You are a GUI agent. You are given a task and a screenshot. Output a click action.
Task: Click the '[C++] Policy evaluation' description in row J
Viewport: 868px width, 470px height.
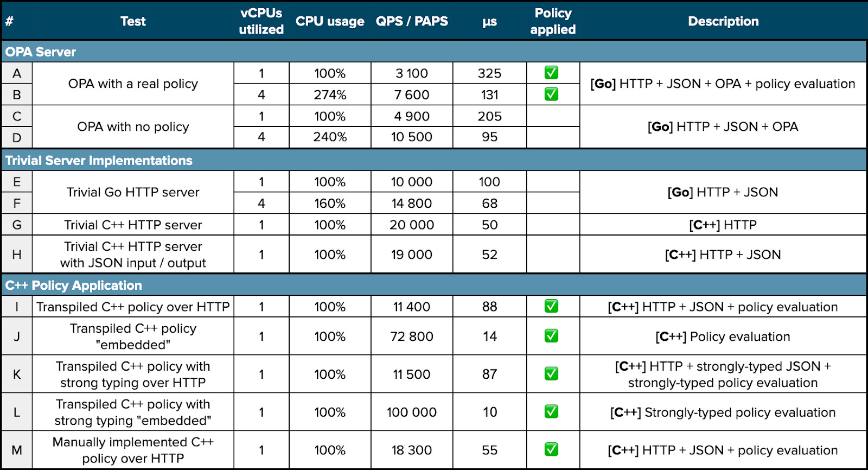723,336
